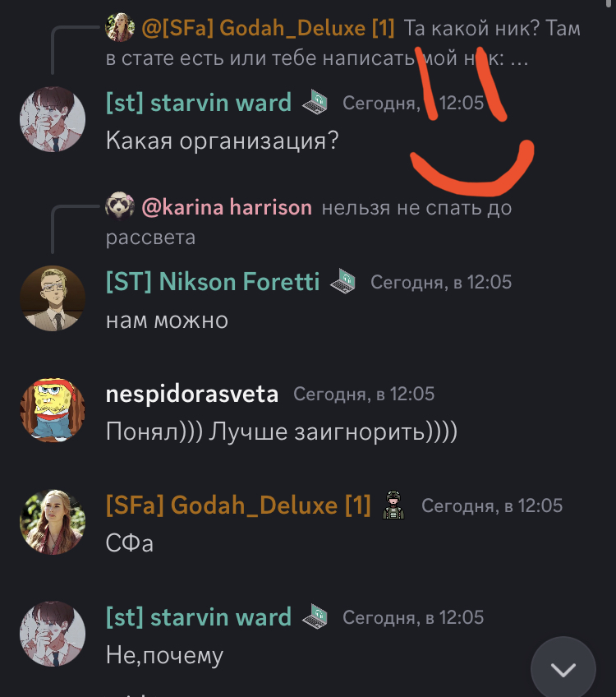Open starvin ward's avatar on 'Какая организация?'

(x=53, y=119)
